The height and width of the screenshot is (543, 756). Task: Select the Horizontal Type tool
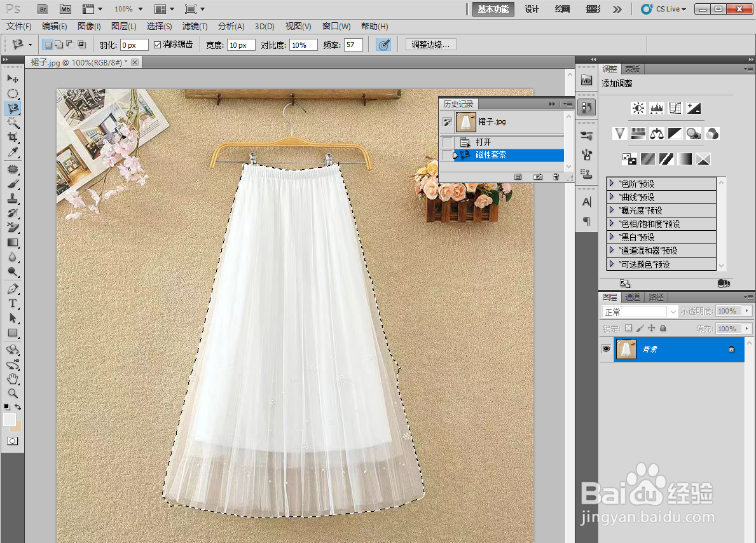tap(13, 303)
